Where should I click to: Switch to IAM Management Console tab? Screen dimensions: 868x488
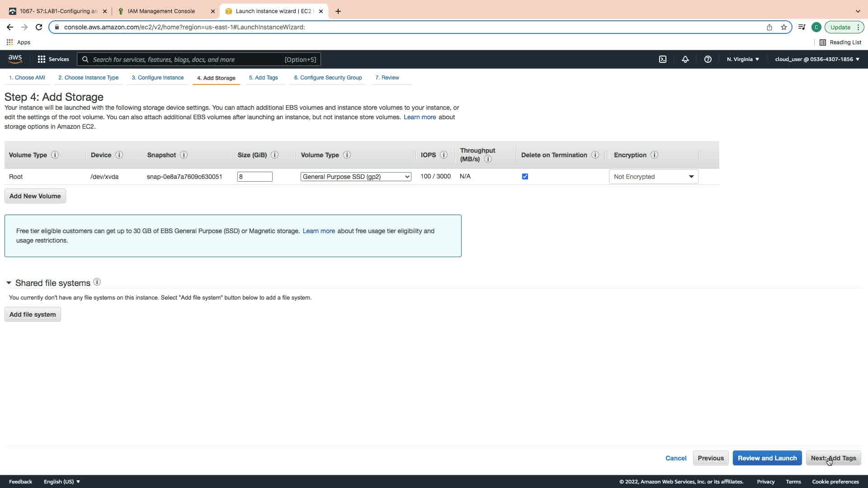pos(161,11)
